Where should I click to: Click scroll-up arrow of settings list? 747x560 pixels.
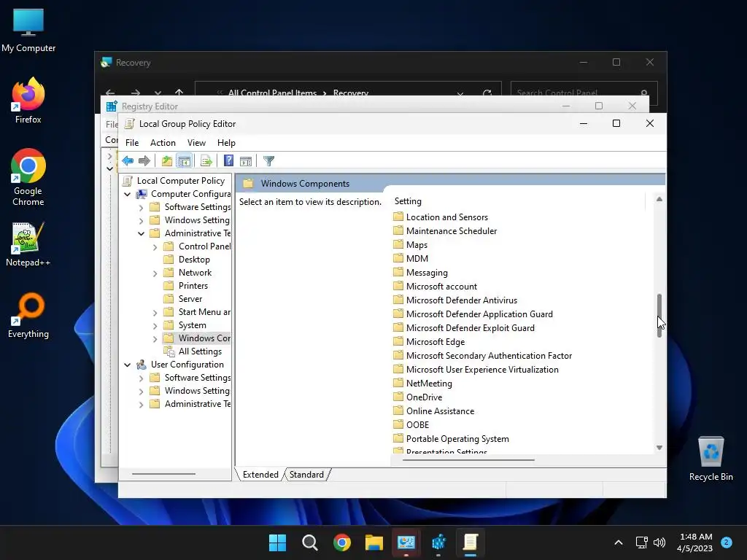pyautogui.click(x=659, y=199)
